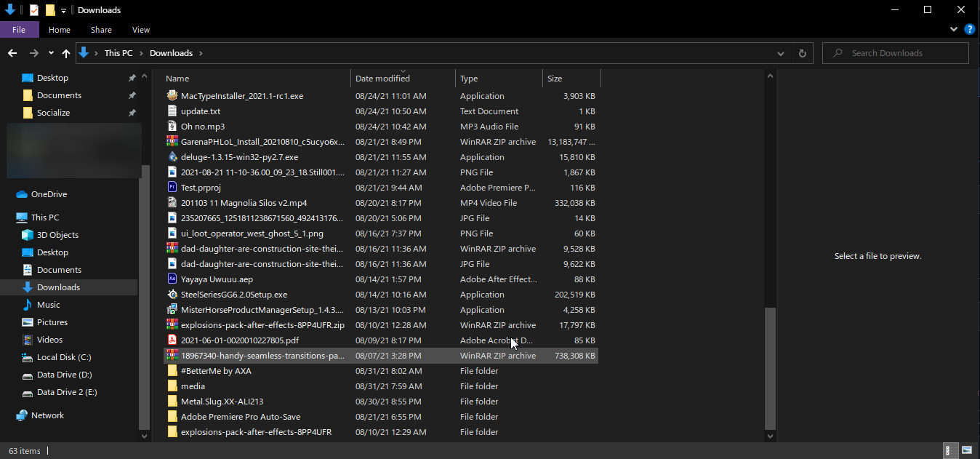Switch to large thumbnails view in status bar
Image resolution: width=980 pixels, height=459 pixels.
pyautogui.click(x=965, y=450)
